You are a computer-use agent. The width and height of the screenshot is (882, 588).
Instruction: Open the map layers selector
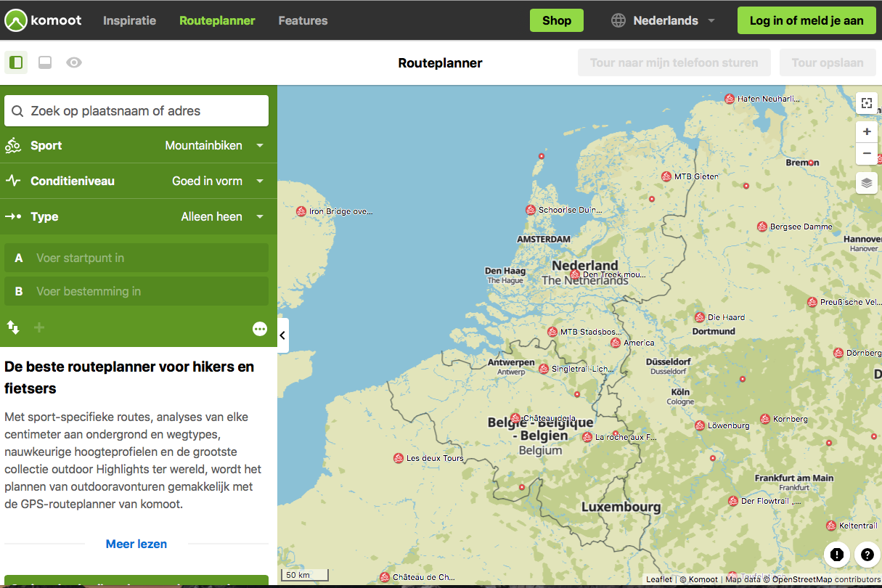click(x=866, y=183)
